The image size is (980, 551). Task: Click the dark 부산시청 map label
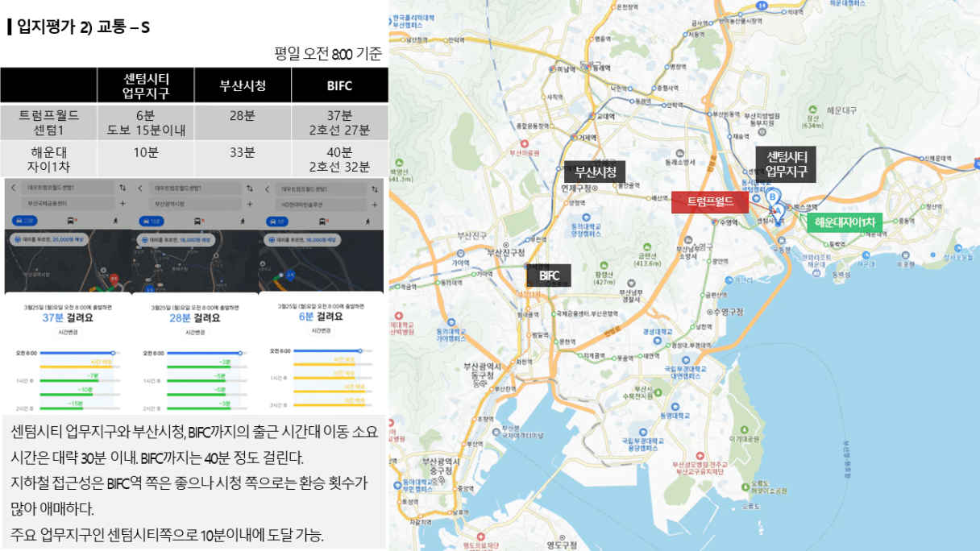coord(595,172)
